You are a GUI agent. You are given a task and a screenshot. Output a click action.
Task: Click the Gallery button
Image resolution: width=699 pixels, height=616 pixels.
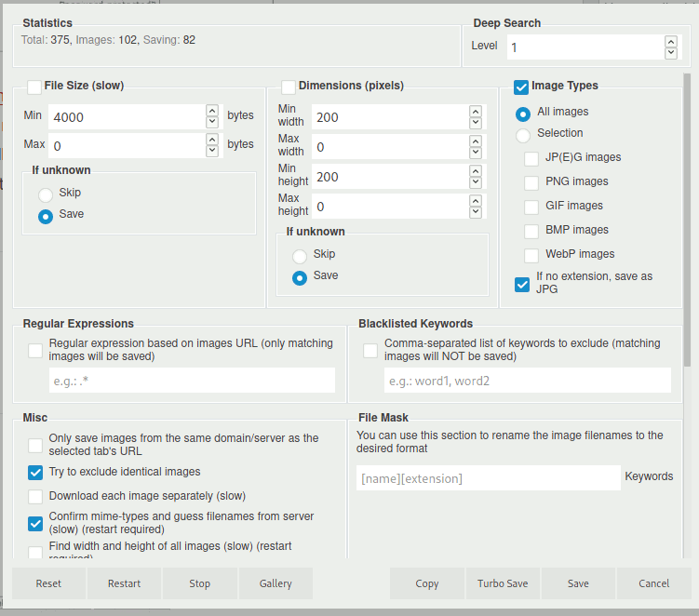pyautogui.click(x=276, y=583)
